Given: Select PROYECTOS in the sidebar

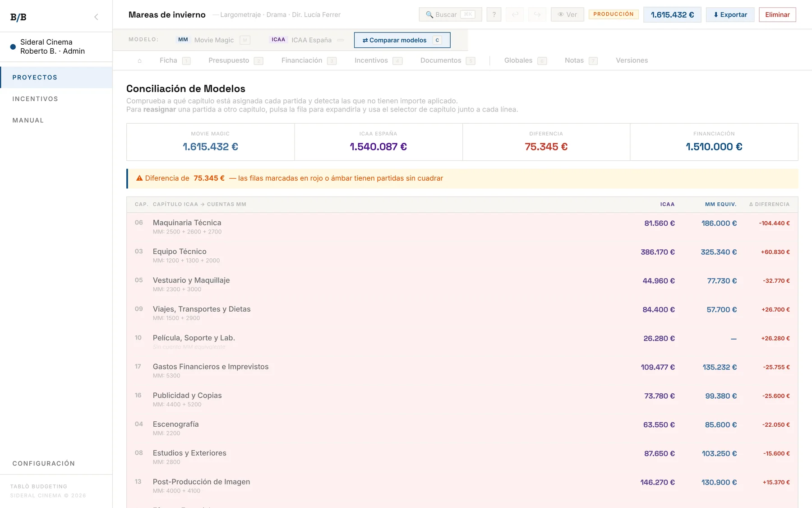Looking at the screenshot, I should [x=56, y=77].
